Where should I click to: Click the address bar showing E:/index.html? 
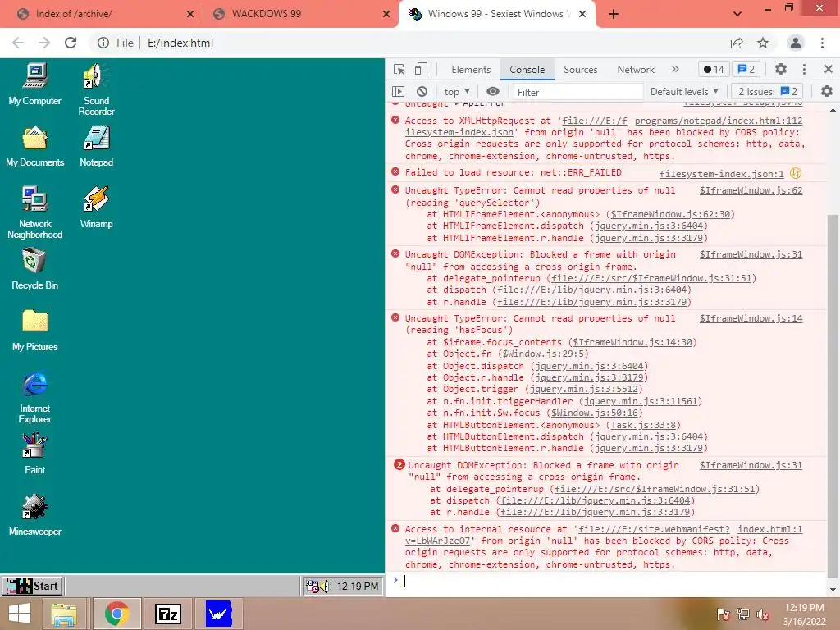coord(180,43)
